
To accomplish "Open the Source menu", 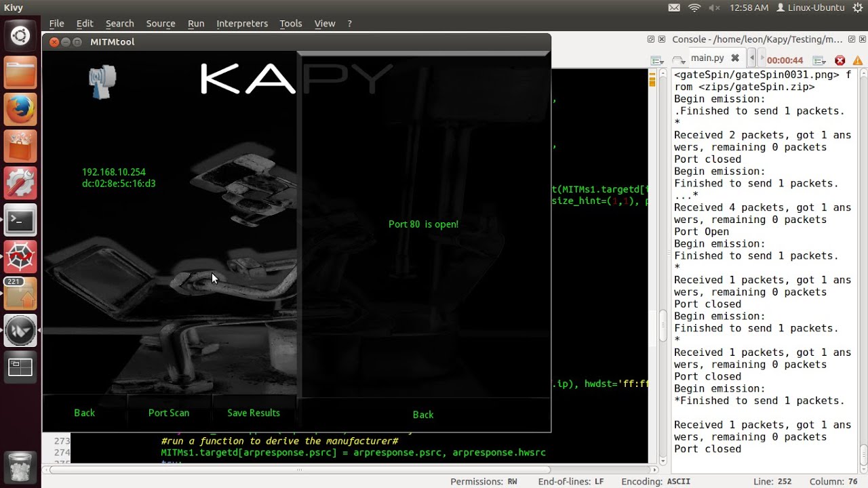I will (161, 23).
